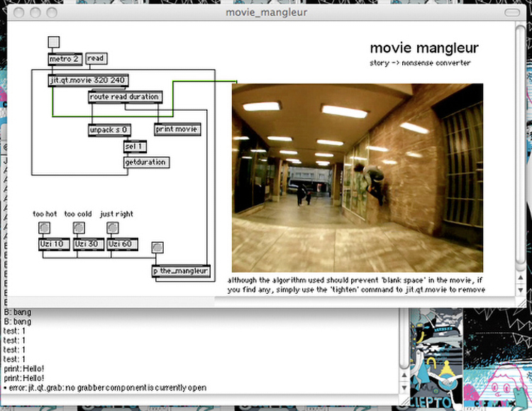Screen dimensions: 532x411
Task: Open the p the_mangleur subpatch object
Action: pos(181,271)
